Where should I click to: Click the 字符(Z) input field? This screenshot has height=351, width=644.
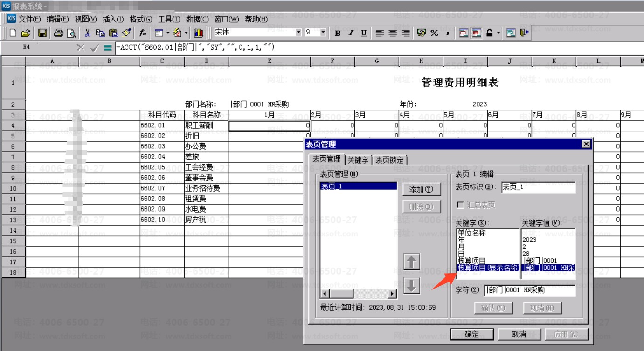tap(529, 290)
